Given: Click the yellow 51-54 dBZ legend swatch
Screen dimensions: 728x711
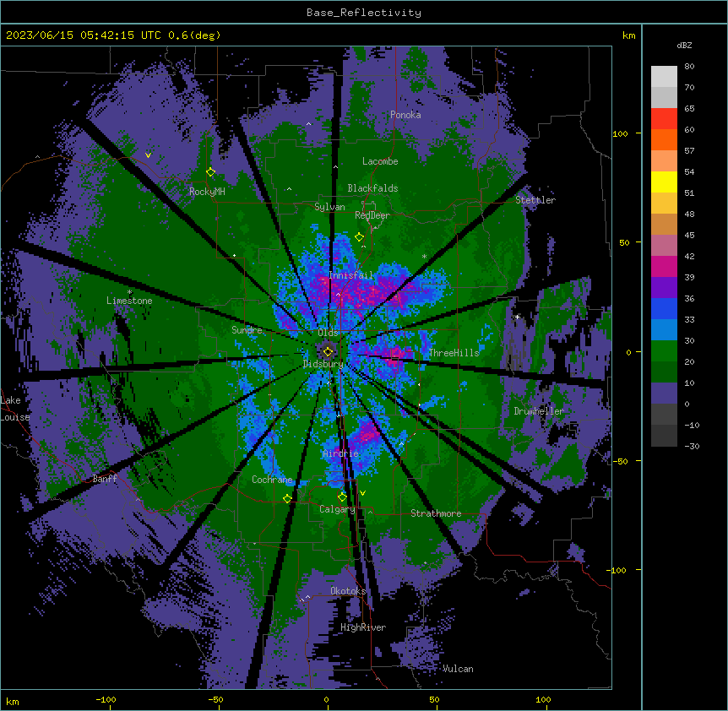Looking at the screenshot, I should pyautogui.click(x=664, y=182).
